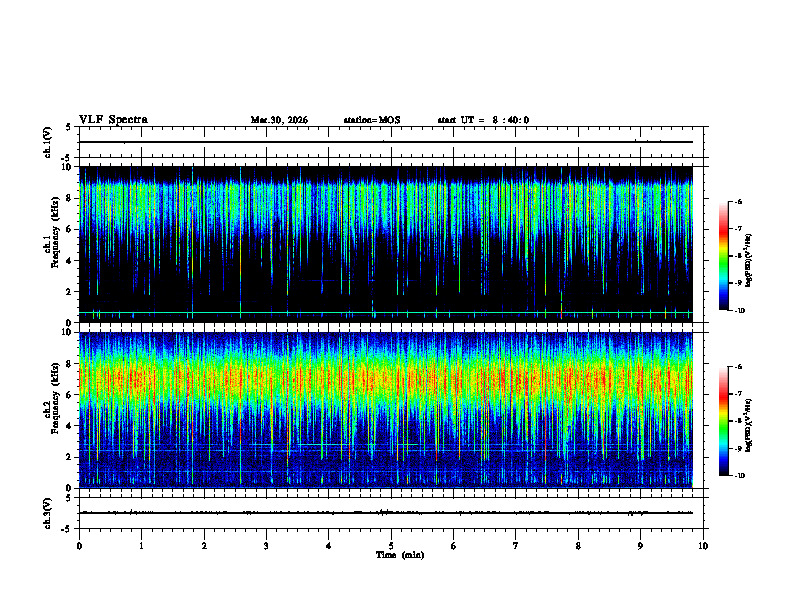Click the 6 tick on ch.1 frequency axis
Image resolution: width=792 pixels, height=612 pixels.
coord(70,230)
